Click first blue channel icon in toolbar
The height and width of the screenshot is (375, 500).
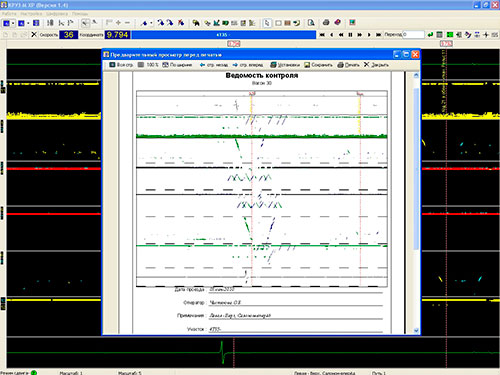pyautogui.click(x=6, y=23)
